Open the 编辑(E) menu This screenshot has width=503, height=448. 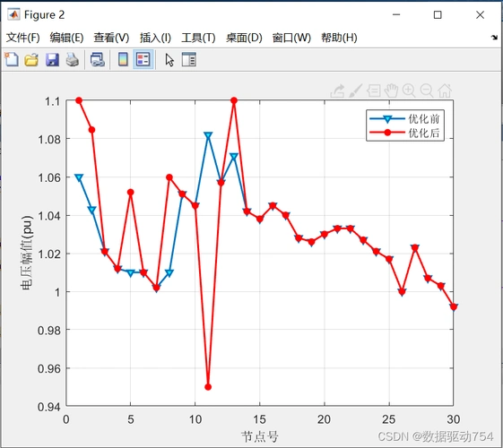66,38
